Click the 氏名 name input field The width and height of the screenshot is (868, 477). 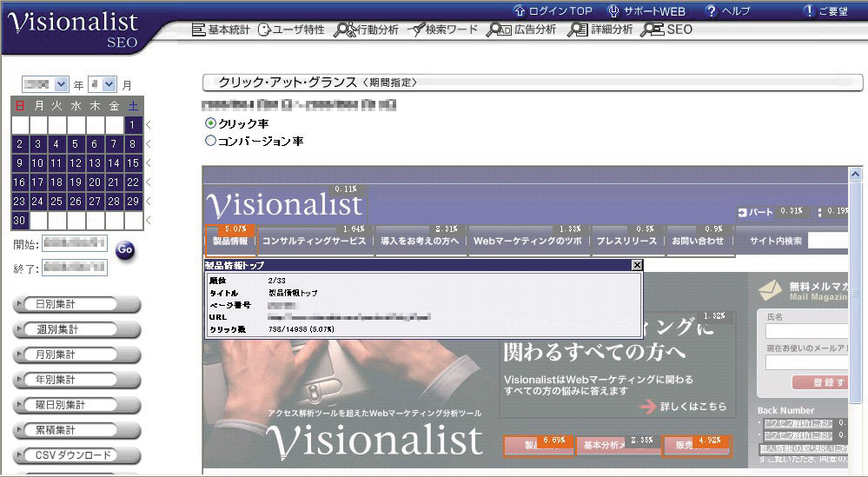tap(806, 331)
